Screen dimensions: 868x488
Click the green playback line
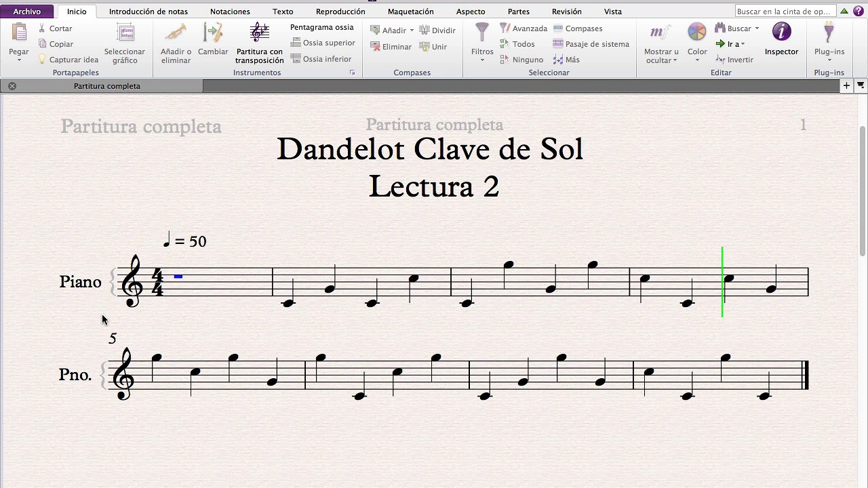coord(722,282)
